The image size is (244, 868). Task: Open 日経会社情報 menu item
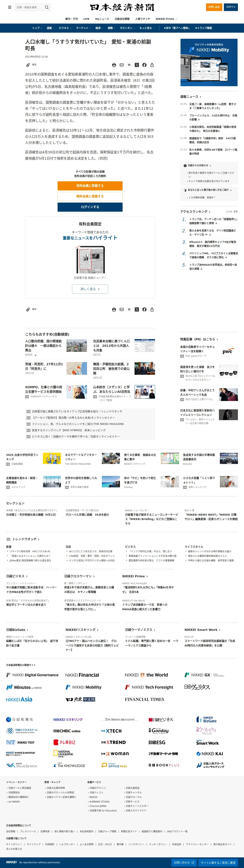coord(122,19)
